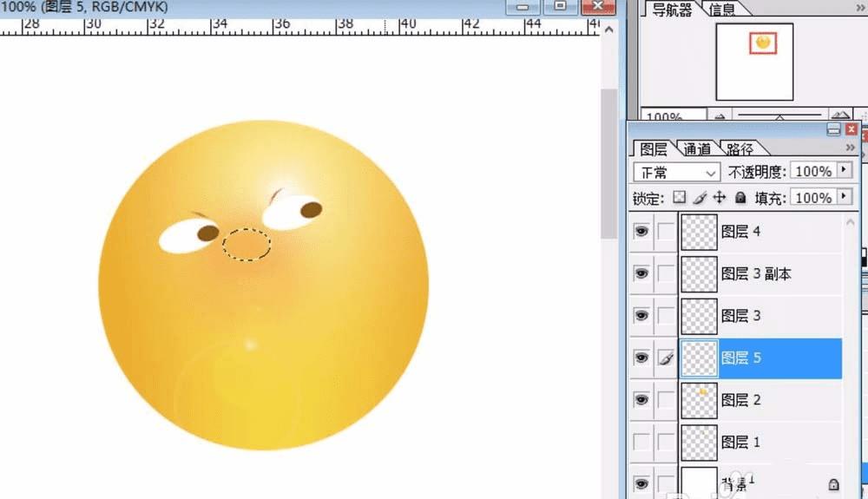
Task: Click 图层 2 layer thumbnail
Action: (699, 400)
